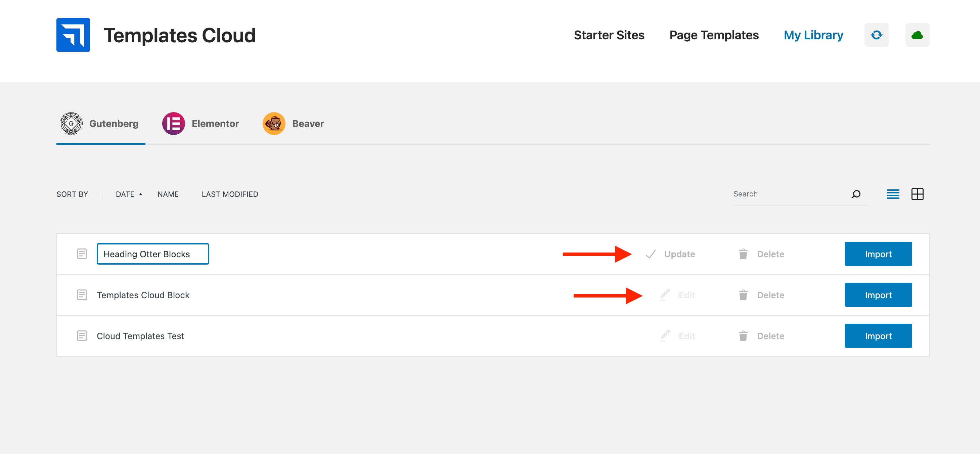Switch to grid view layout
This screenshot has height=454, width=980.
[917, 194]
